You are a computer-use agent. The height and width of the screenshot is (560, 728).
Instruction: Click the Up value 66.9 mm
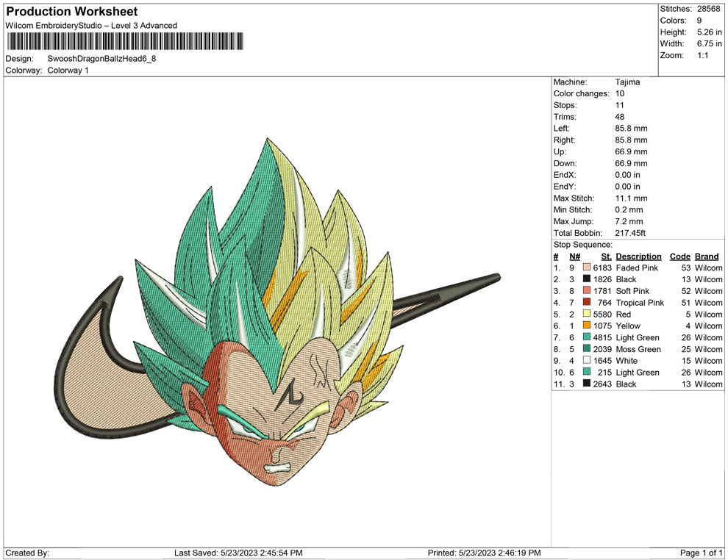pos(631,151)
